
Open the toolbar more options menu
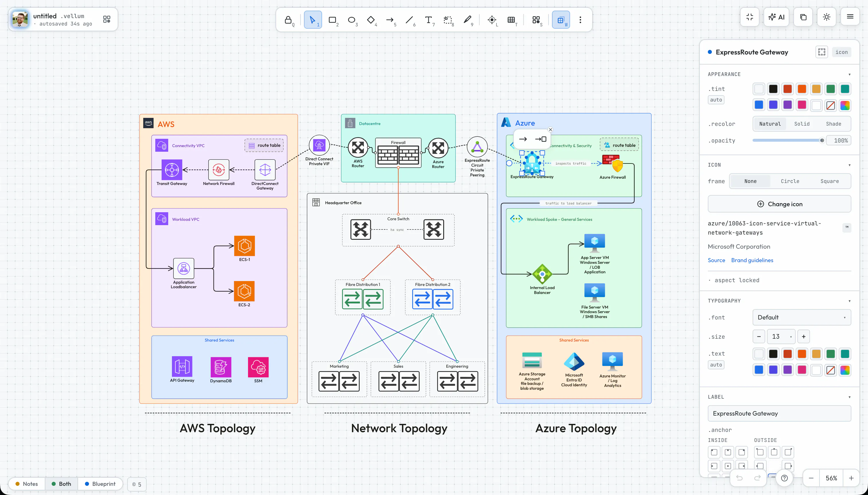pyautogui.click(x=580, y=20)
